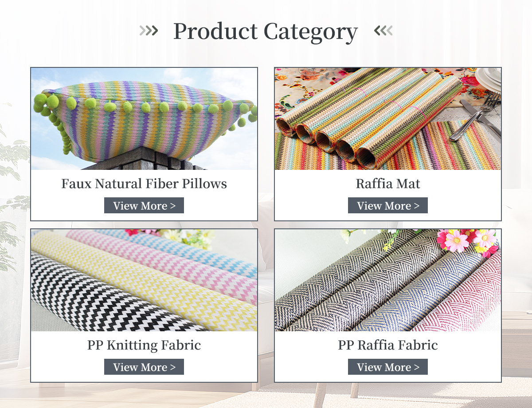Select the PP Knitting Fabric title
The width and height of the screenshot is (532, 408).
pos(144,345)
